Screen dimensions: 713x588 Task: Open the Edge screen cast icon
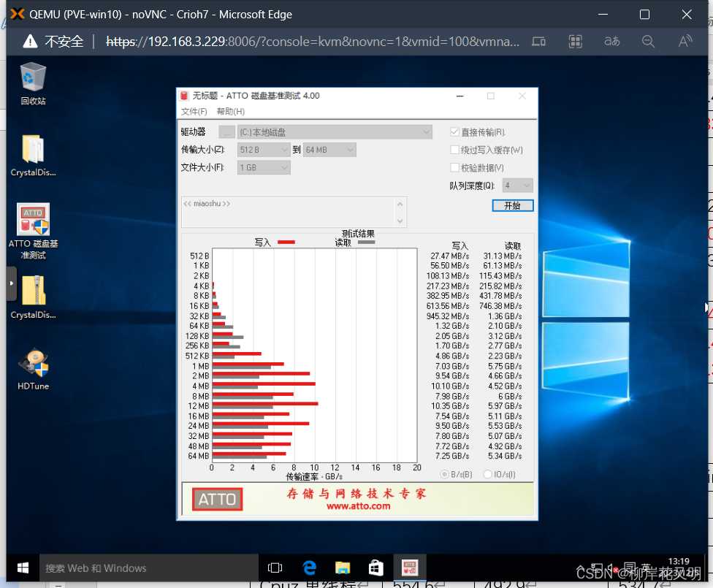539,42
